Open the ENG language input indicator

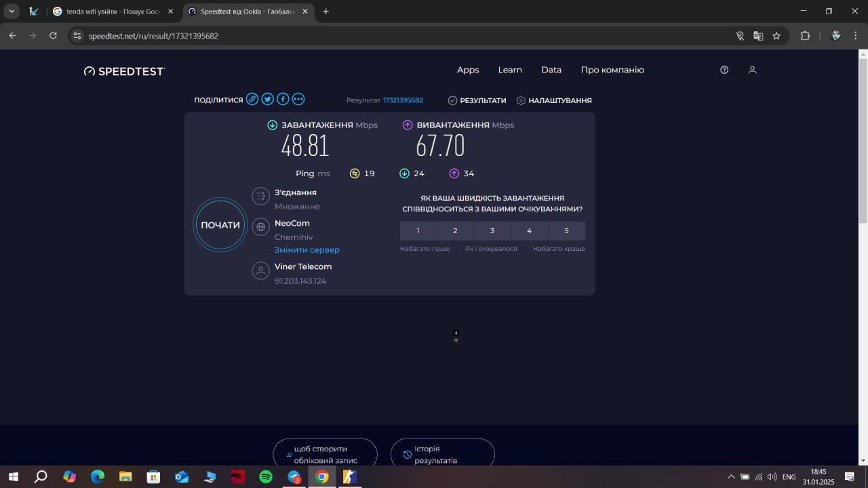click(x=789, y=476)
